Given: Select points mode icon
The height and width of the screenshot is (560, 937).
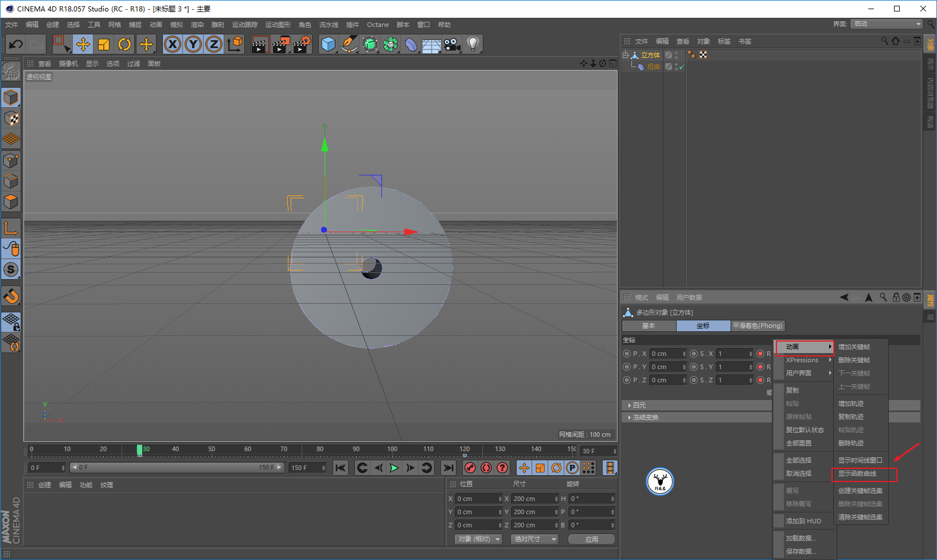Looking at the screenshot, I should point(11,160).
